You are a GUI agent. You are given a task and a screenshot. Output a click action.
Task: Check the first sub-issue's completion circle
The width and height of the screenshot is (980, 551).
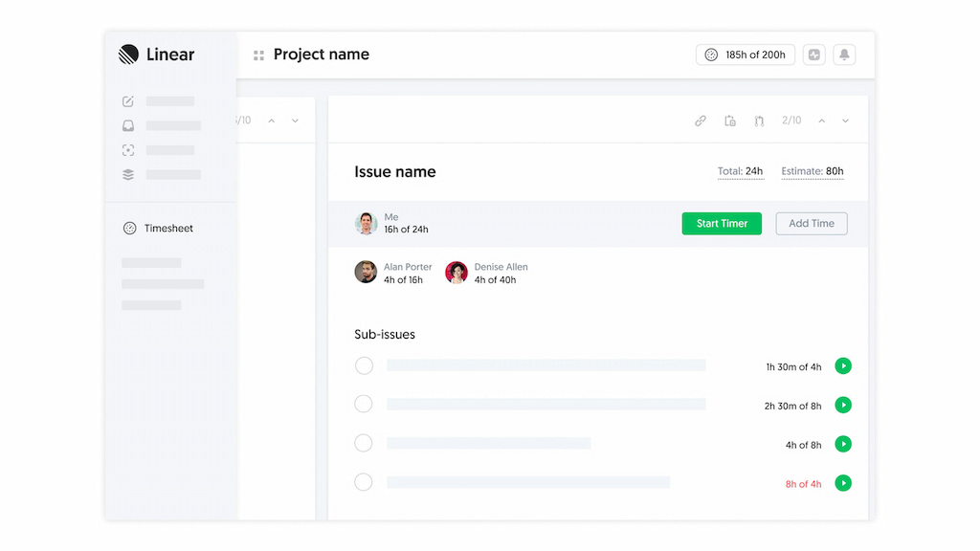click(x=364, y=365)
